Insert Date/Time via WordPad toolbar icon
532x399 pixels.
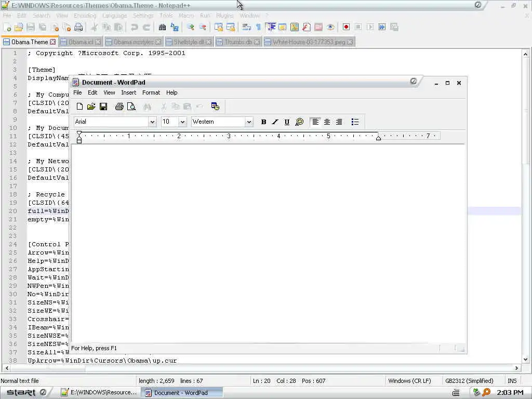(x=215, y=107)
